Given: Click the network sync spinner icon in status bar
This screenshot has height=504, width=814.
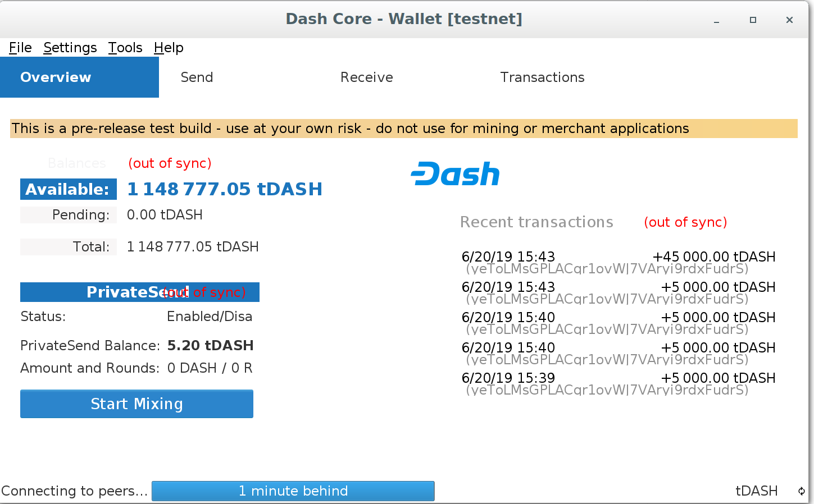Looking at the screenshot, I should point(802,492).
